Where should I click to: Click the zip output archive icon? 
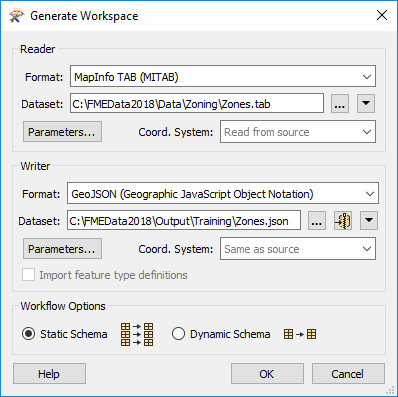pyautogui.click(x=343, y=221)
